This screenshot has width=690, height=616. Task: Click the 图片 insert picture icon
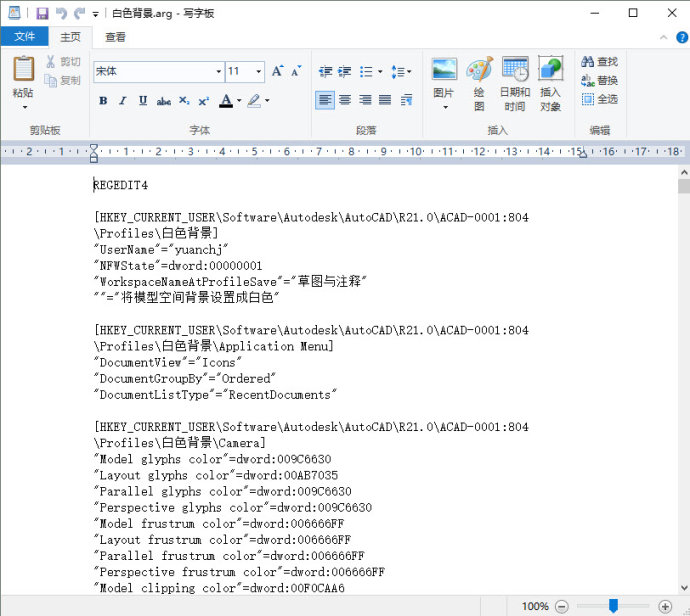[x=444, y=70]
